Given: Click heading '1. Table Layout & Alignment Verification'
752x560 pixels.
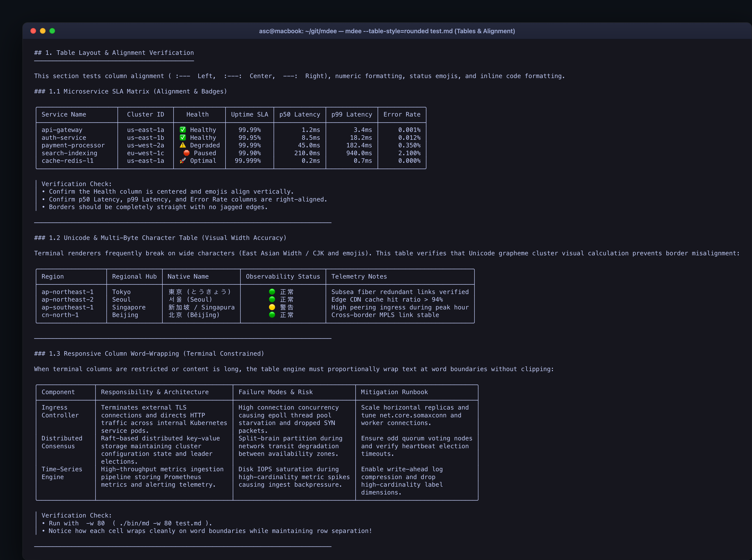Looking at the screenshot, I should click(114, 52).
